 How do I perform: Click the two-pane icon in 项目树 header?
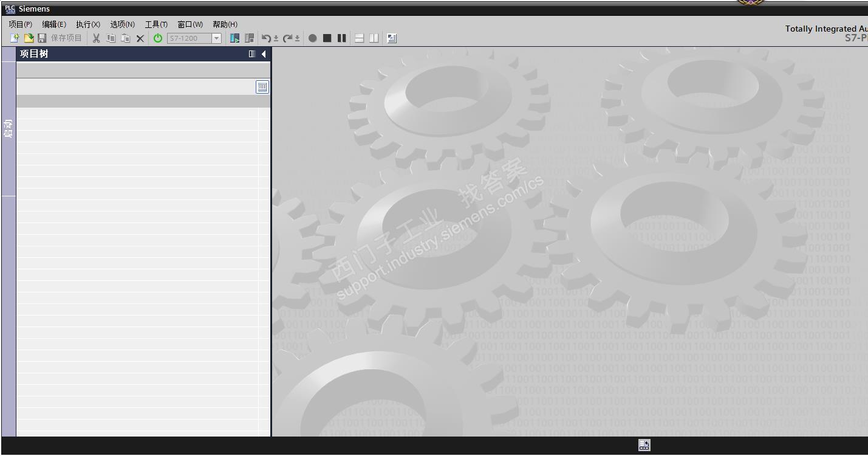tap(252, 54)
